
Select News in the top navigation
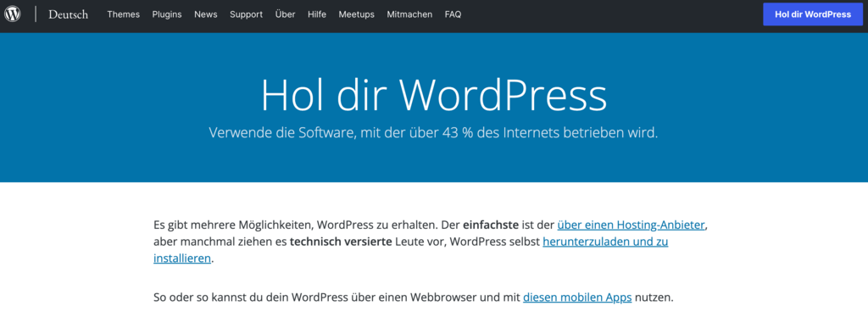click(x=205, y=15)
